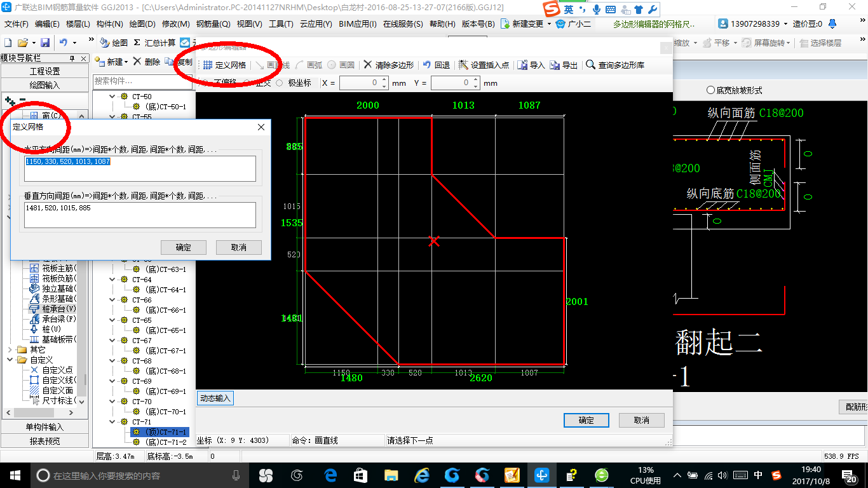
Task: Click 删除 delete component
Action: pos(146,62)
